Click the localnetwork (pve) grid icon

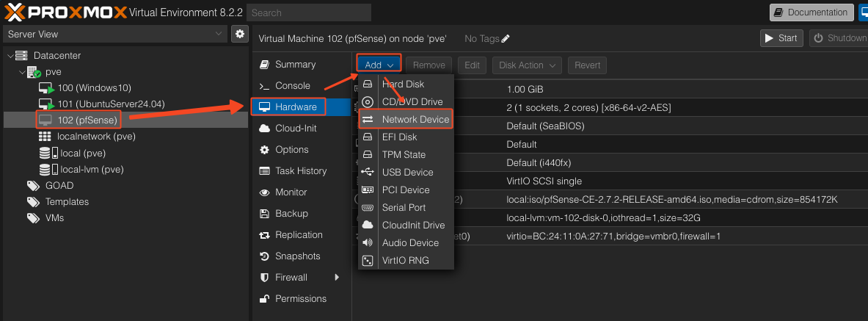(x=45, y=137)
